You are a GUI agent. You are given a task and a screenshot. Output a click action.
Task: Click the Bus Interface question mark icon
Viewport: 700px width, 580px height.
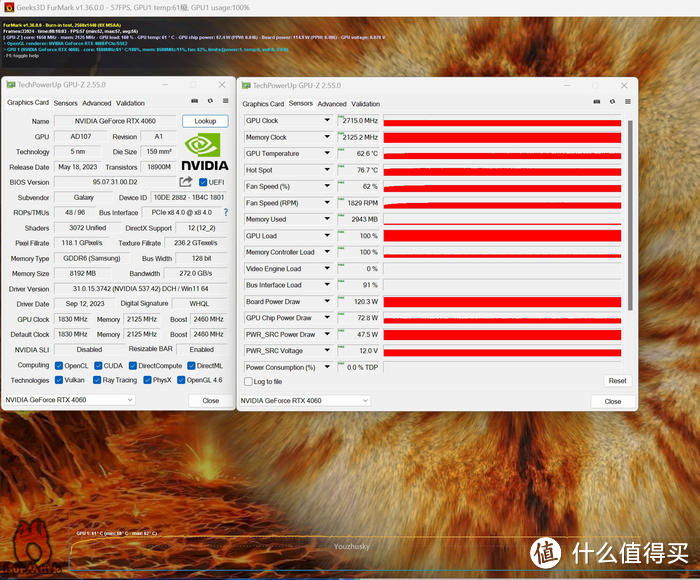(x=225, y=213)
